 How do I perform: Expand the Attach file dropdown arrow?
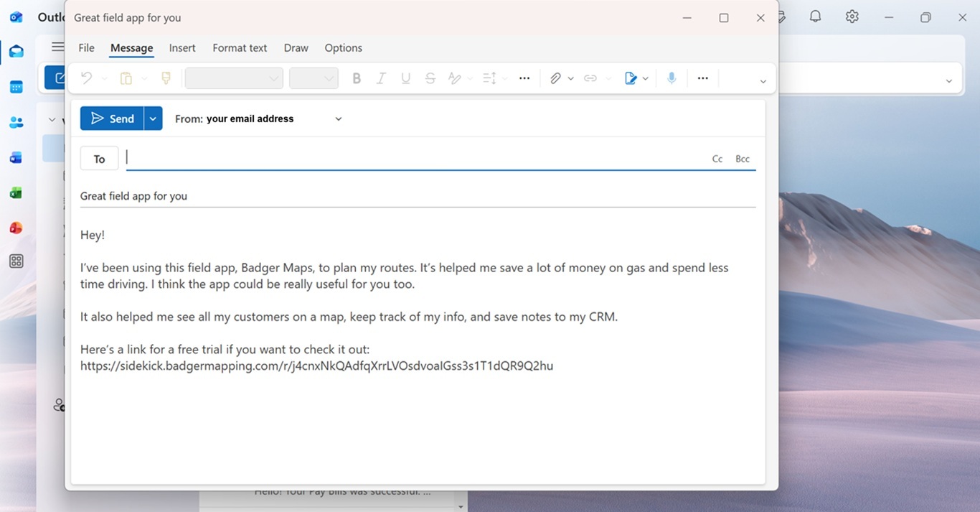(x=571, y=79)
